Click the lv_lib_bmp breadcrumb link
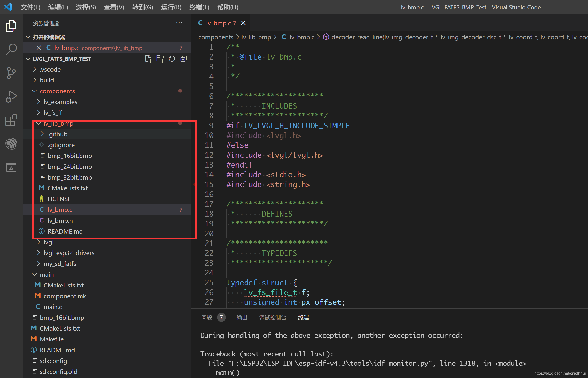 pos(256,37)
